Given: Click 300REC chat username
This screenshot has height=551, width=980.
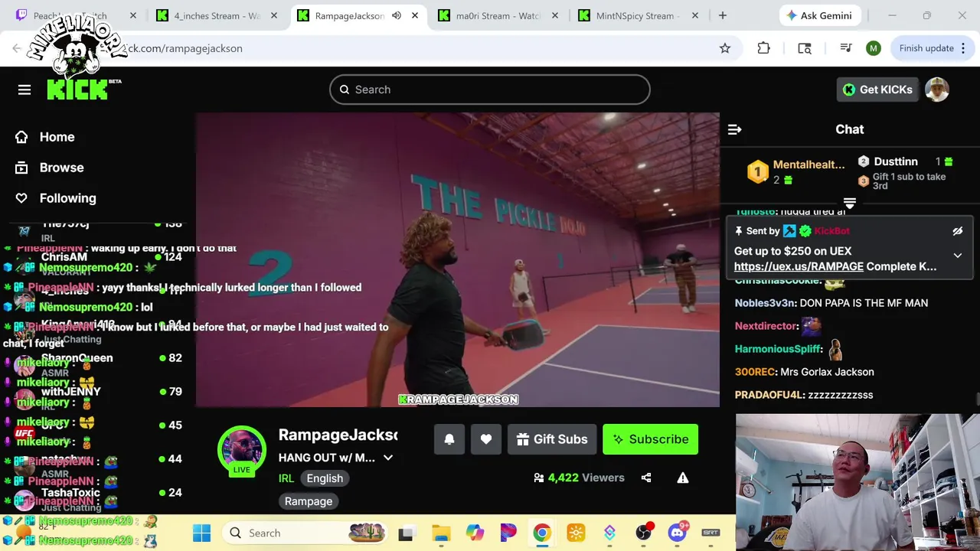Looking at the screenshot, I should coord(755,372).
